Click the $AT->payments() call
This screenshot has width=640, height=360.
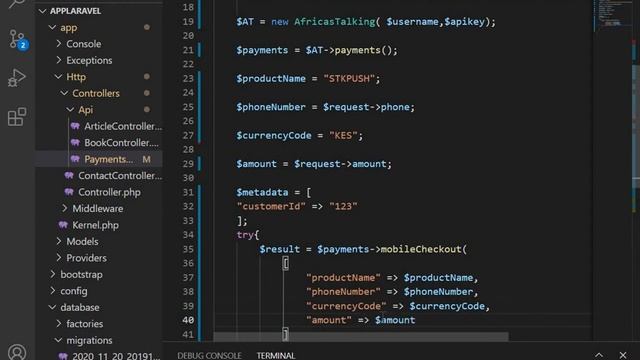(349, 50)
